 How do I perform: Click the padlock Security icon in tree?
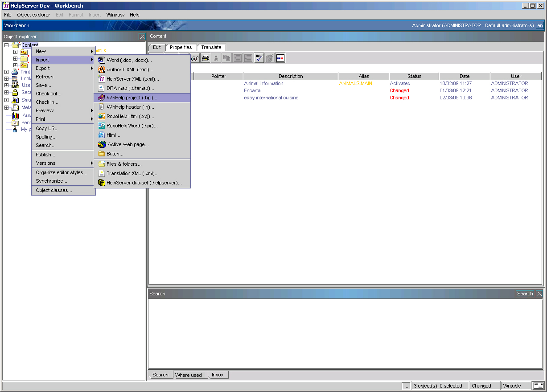point(15,93)
